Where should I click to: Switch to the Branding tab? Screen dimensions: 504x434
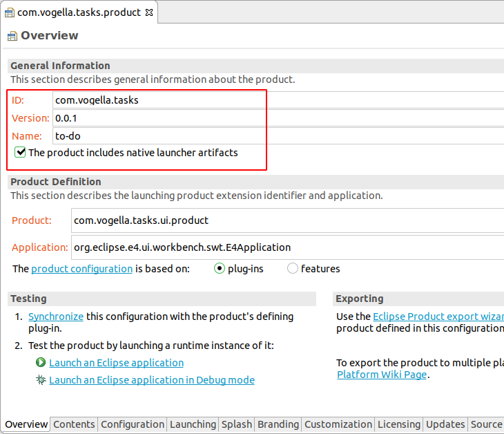pos(278,424)
